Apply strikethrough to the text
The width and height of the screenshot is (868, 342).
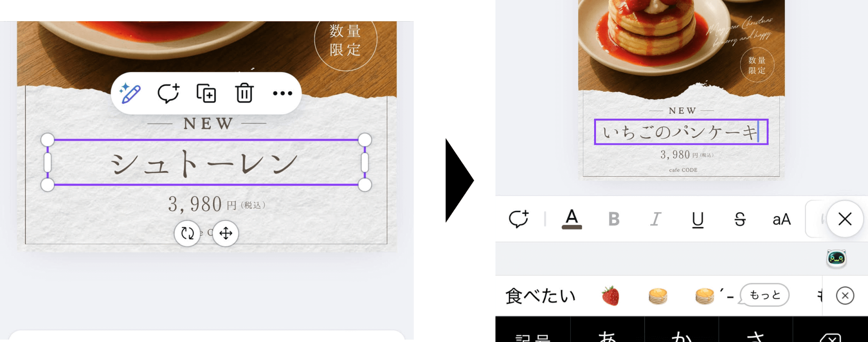(740, 219)
